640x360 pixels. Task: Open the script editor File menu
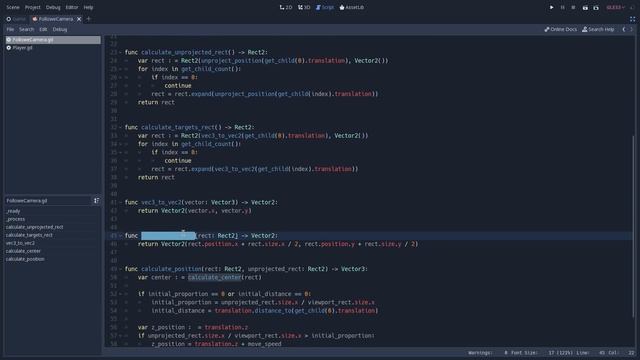pyautogui.click(x=10, y=29)
